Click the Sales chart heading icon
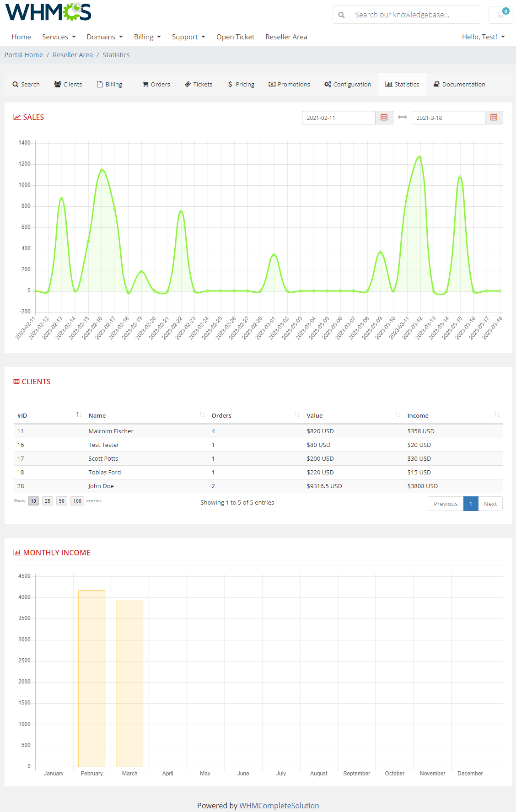 [17, 117]
